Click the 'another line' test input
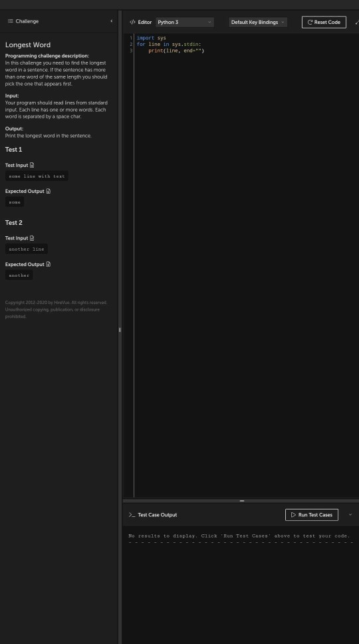This screenshot has width=359, height=644. coord(26,249)
